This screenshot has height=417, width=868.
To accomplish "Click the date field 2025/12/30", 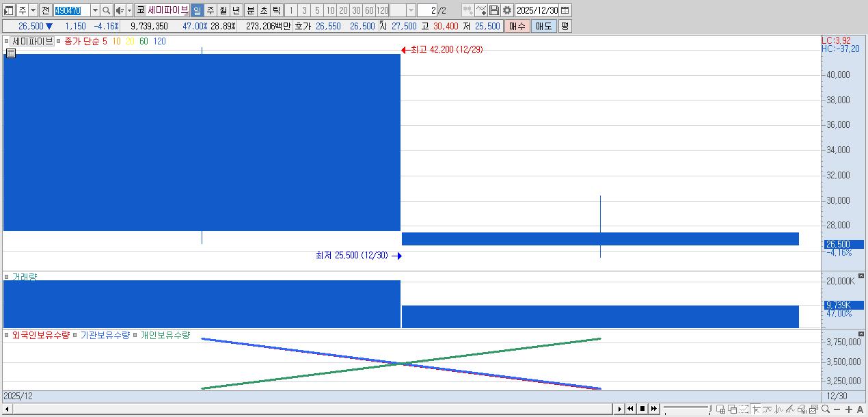I will (537, 10).
